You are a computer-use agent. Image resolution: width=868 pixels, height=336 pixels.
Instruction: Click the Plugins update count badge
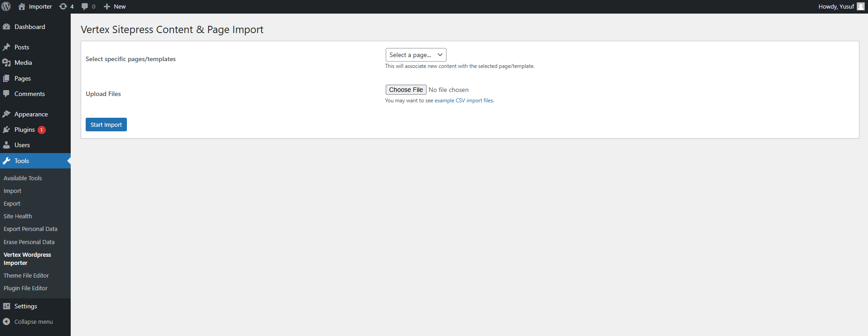tap(42, 130)
